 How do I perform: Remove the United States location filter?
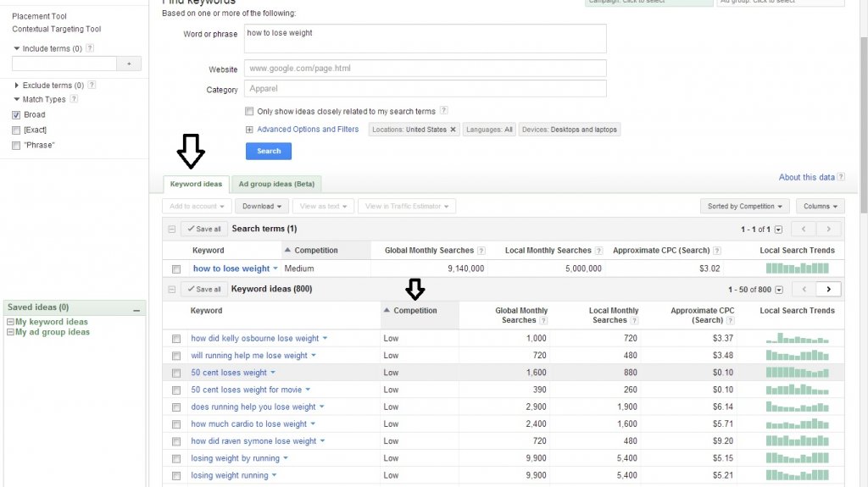(x=453, y=130)
